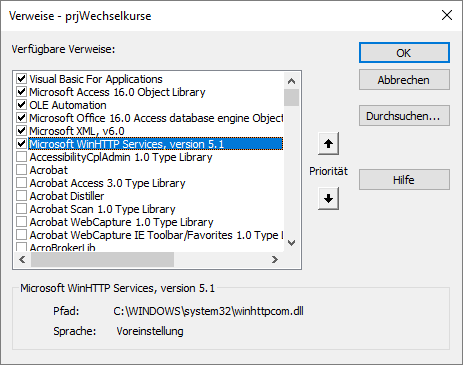This screenshot has width=463, height=365.
Task: Check the Acrobat Distiller checkbox
Action: click(x=21, y=196)
